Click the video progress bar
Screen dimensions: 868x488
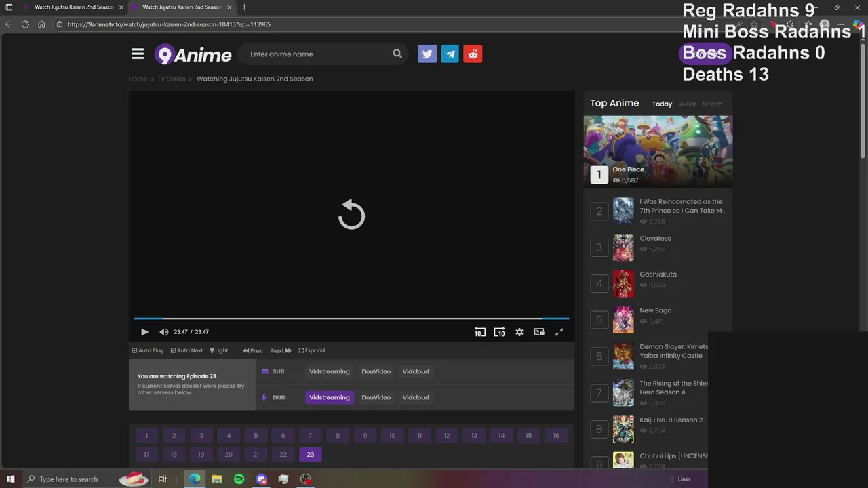(x=351, y=318)
